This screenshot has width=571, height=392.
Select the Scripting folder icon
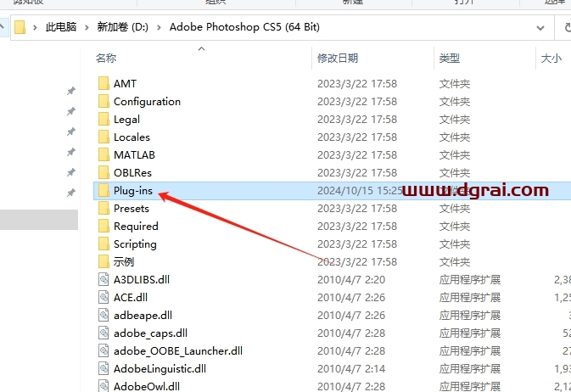point(104,244)
